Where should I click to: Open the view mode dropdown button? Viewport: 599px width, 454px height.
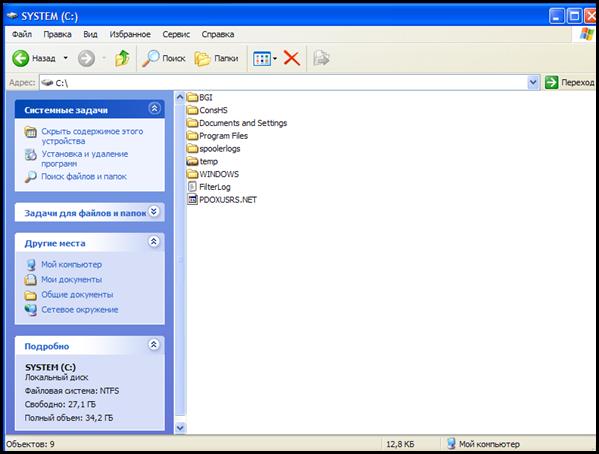pyautogui.click(x=265, y=58)
